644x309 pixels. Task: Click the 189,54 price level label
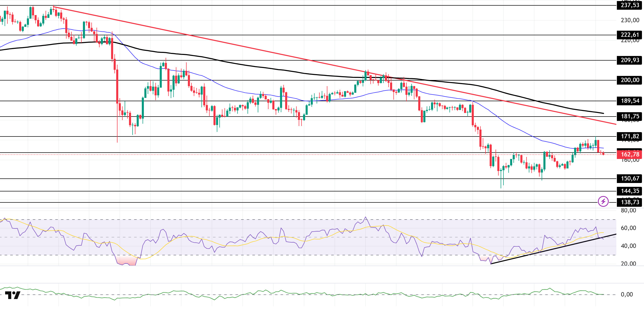[630, 101]
